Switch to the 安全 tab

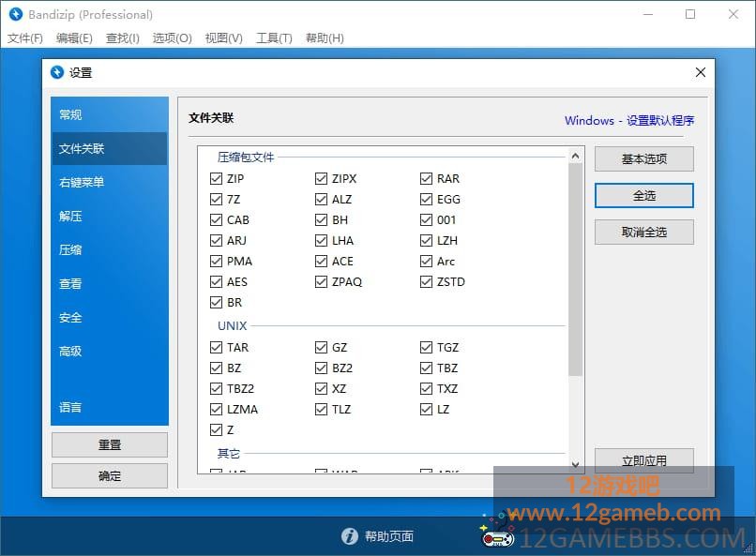tap(110, 317)
